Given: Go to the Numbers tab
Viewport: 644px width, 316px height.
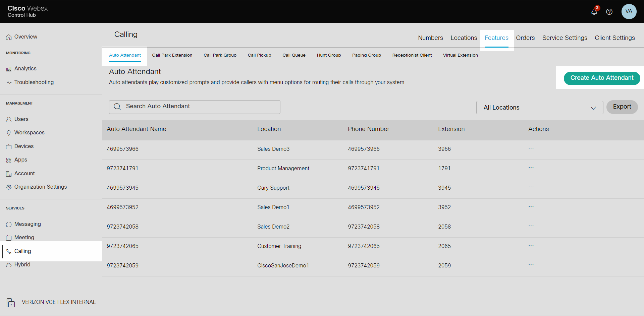Looking at the screenshot, I should pos(430,38).
